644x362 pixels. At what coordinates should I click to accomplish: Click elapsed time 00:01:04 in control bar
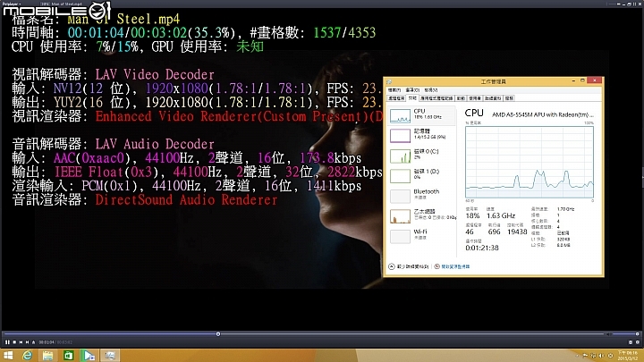47,341
